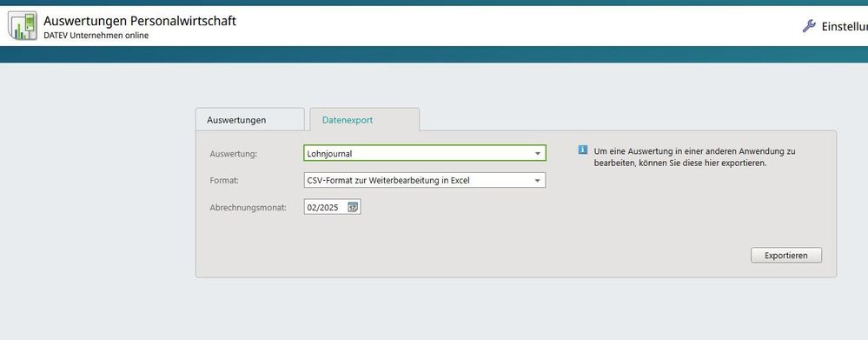Click the DATEV Unternehmen online subtitle
The image size is (868, 340).
96,36
